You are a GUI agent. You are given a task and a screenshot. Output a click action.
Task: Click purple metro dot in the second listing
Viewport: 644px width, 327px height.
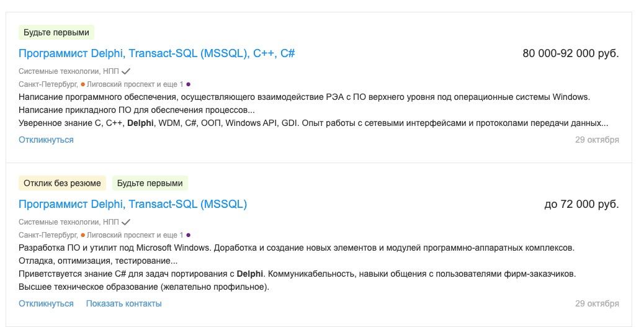tap(188, 235)
